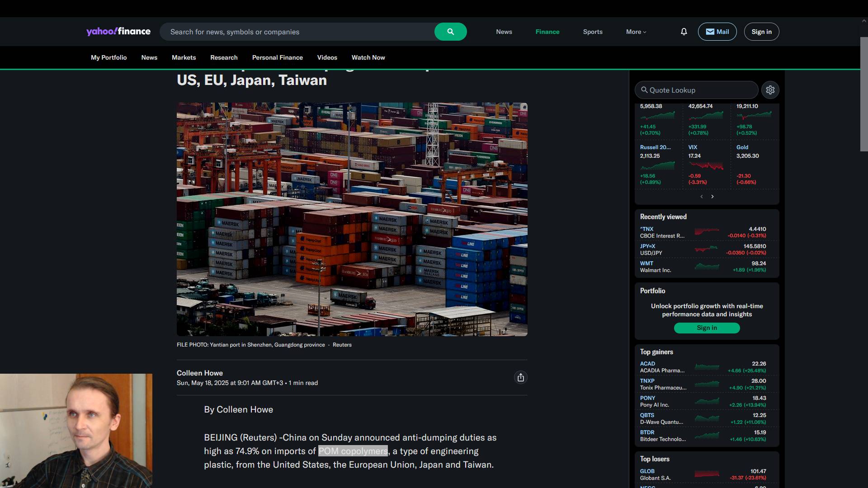This screenshot has width=868, height=488.
Task: Open the Research navigation menu
Action: pos(224,57)
